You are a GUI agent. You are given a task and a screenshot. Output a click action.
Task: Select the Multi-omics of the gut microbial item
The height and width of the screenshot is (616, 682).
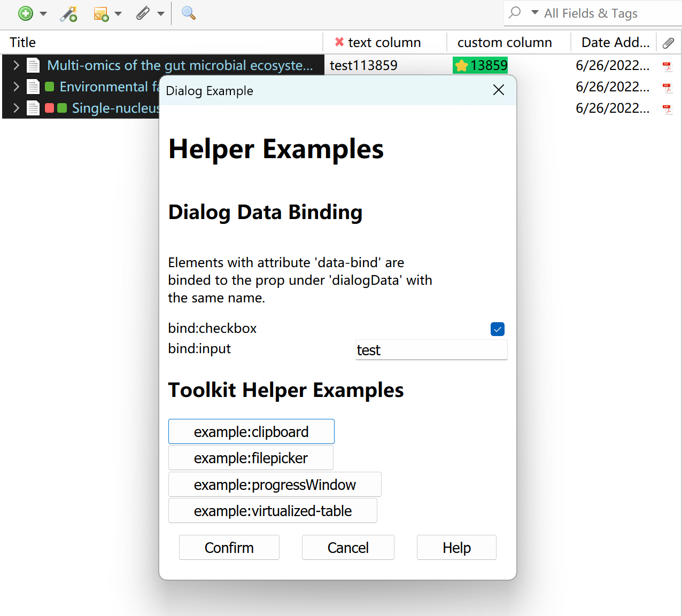point(180,65)
